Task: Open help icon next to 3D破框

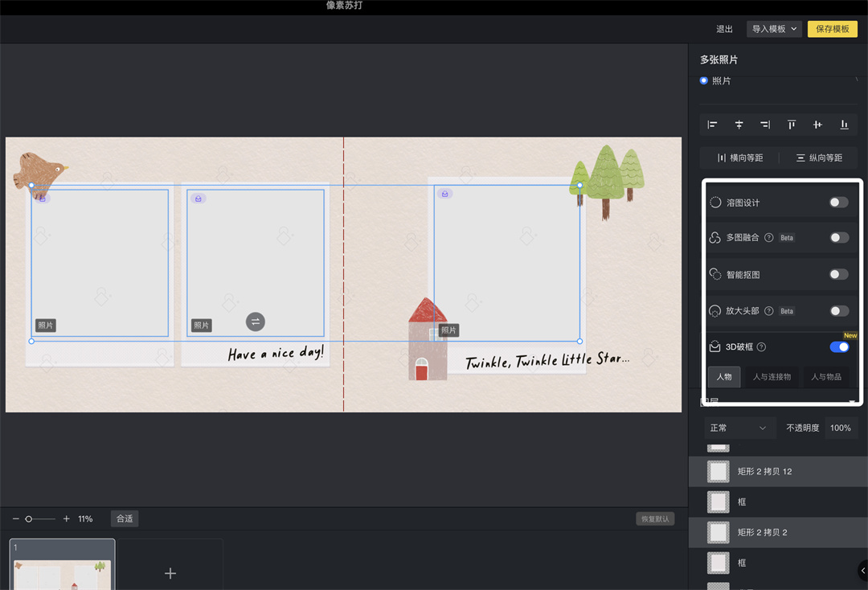Action: [x=761, y=347]
